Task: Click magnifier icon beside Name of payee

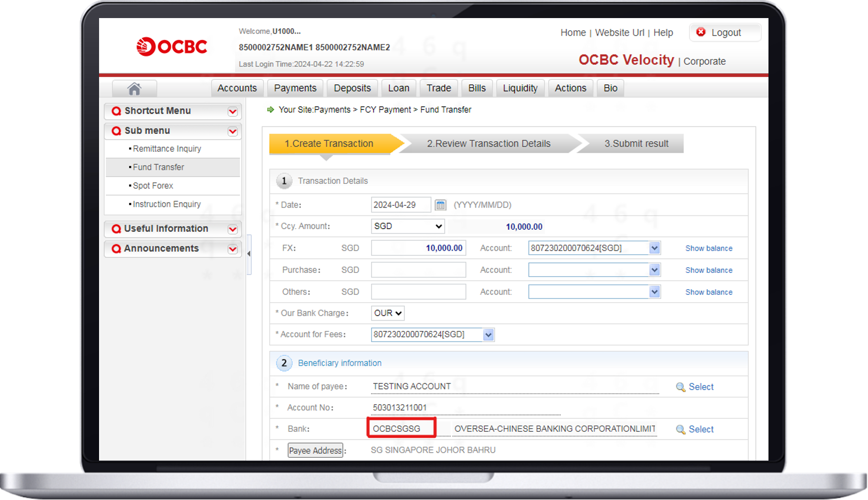Action: [x=681, y=387]
